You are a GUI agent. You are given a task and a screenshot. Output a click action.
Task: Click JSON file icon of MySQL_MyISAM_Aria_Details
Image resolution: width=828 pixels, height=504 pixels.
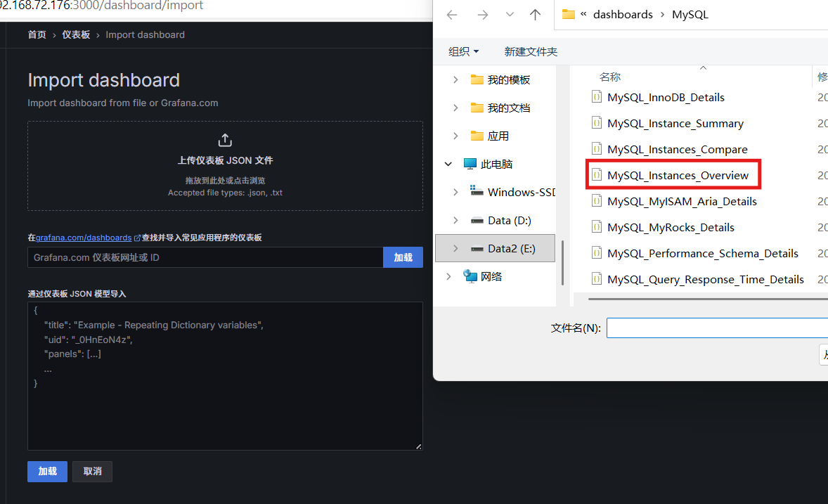point(597,201)
